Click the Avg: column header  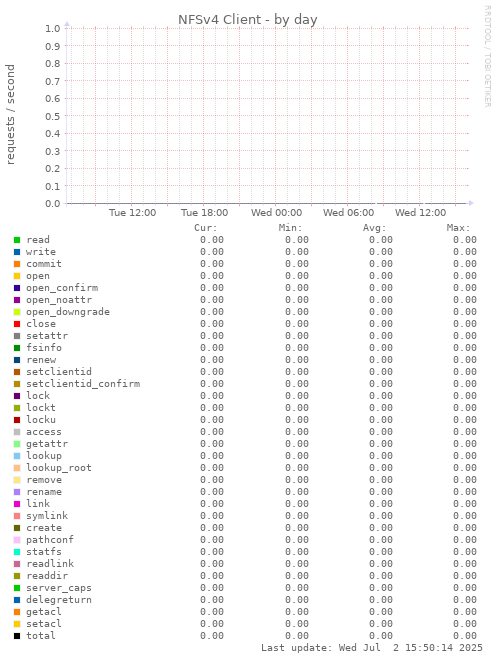[375, 228]
